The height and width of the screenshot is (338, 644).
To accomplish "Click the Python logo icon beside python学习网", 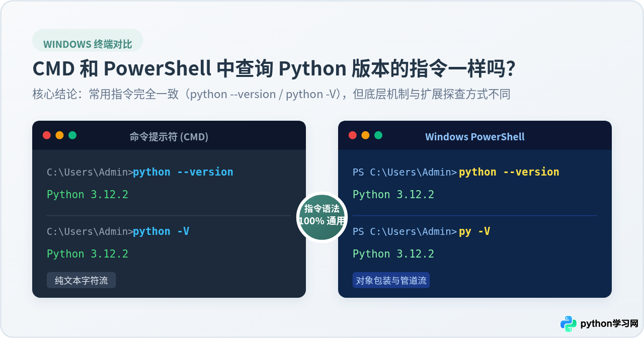I will pos(569,324).
